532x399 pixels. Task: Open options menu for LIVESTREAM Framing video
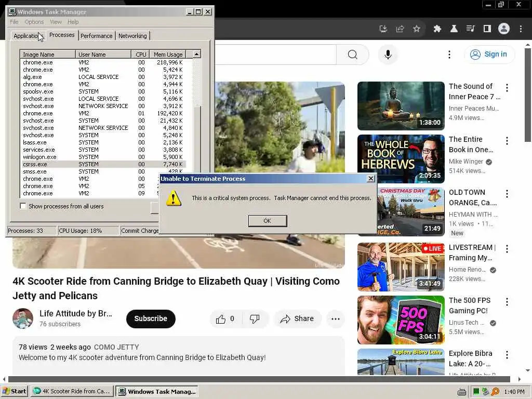[507, 249]
